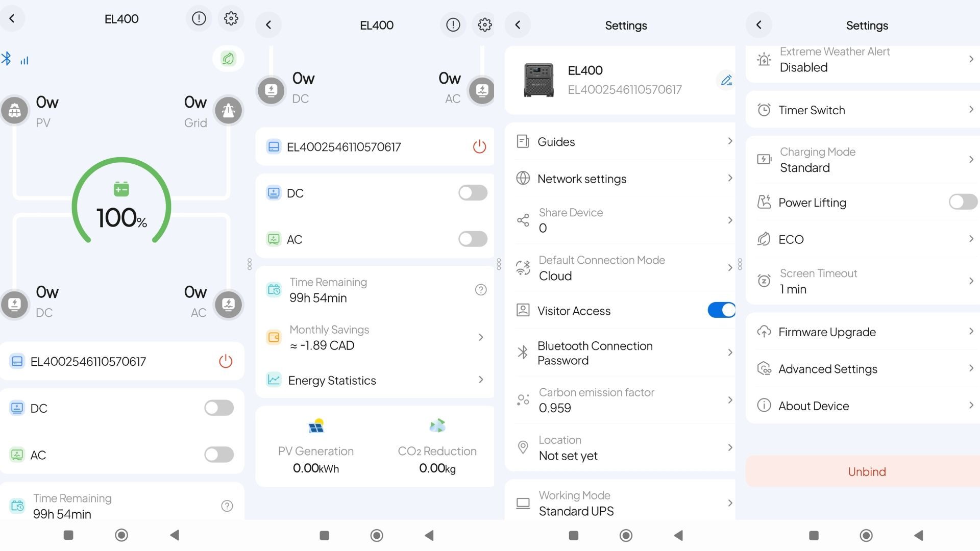
Task: Tap the Grid tower icon
Action: click(228, 110)
